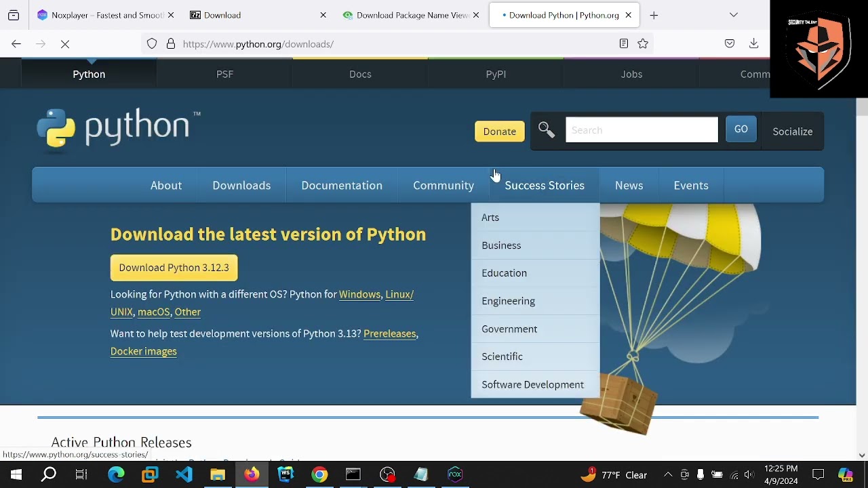Open the Events navigation menu

[x=691, y=185]
